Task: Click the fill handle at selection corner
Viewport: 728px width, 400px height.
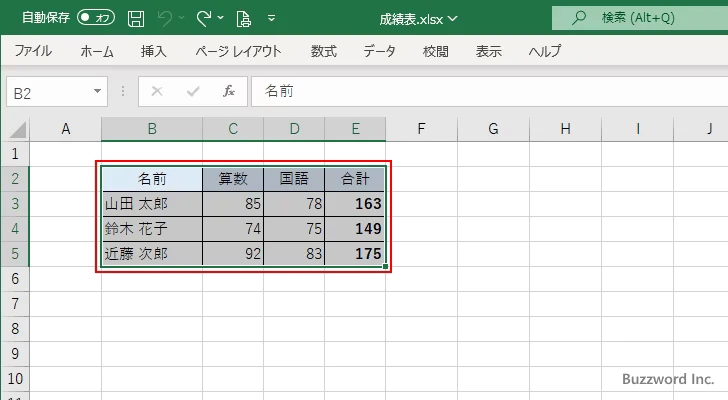Action: click(x=385, y=266)
